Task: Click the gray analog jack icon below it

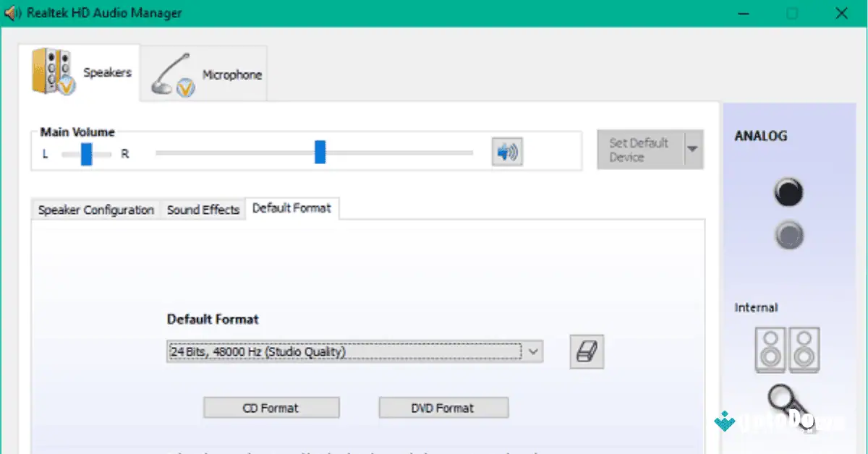Action: [x=788, y=235]
